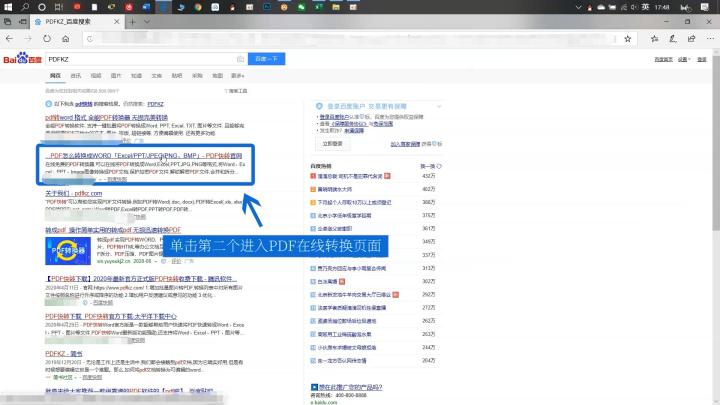Go back to the previous page
This screenshot has width=720, height=405.
click(9, 39)
